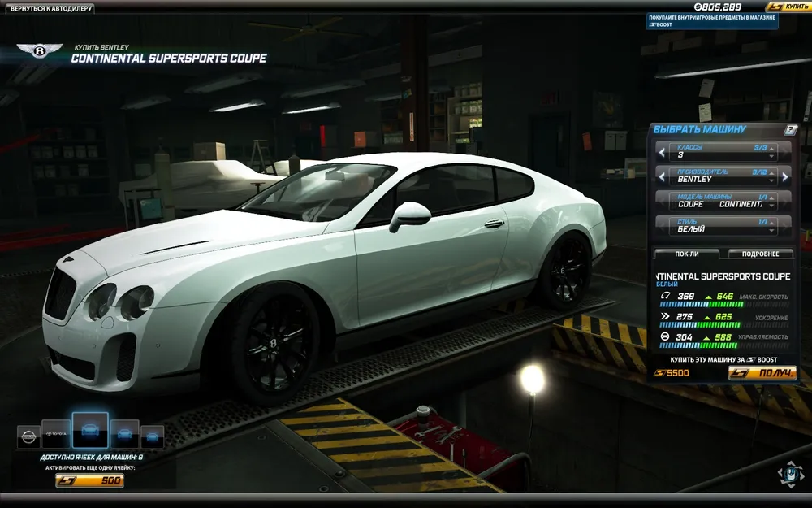Screen dimensions: 812x508
Task: Switch to the Подробнее tab
Action: pyautogui.click(x=760, y=254)
